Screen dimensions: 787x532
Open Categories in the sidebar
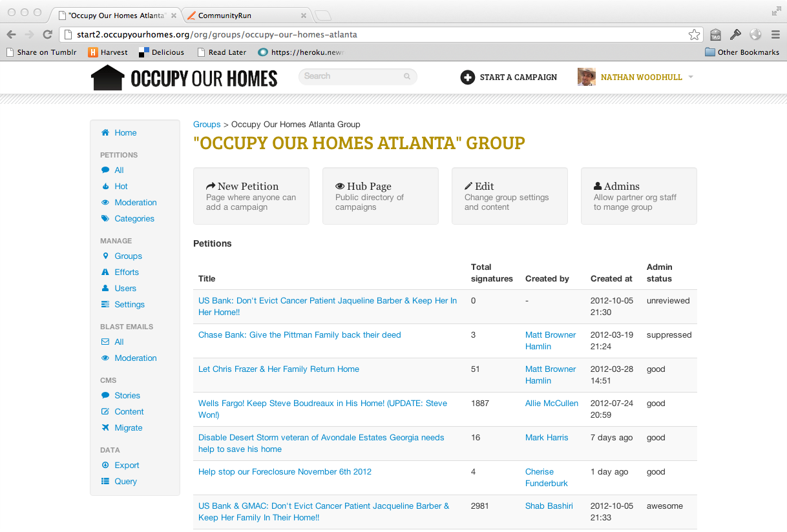pos(134,219)
